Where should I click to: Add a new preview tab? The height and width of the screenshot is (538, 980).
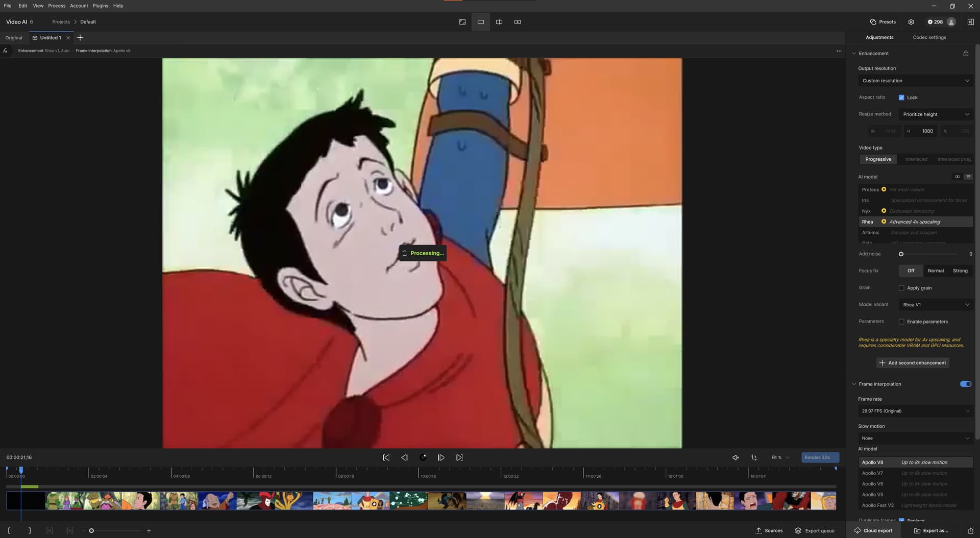point(80,38)
